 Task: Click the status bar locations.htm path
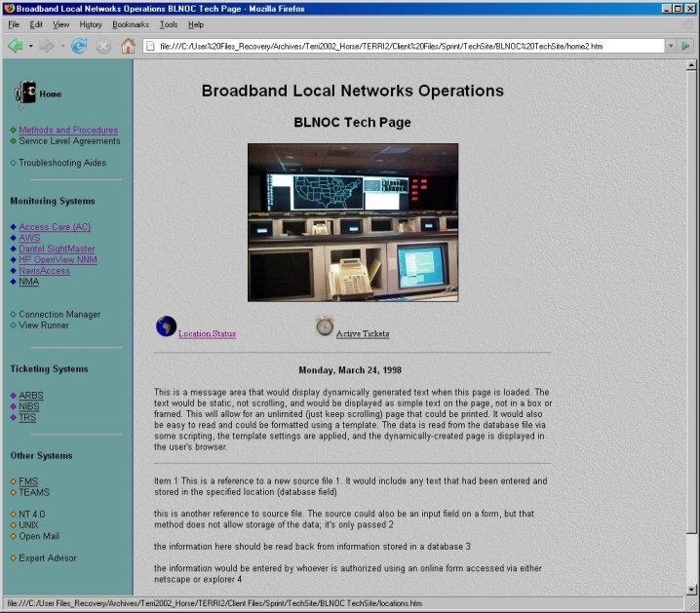pos(214,603)
